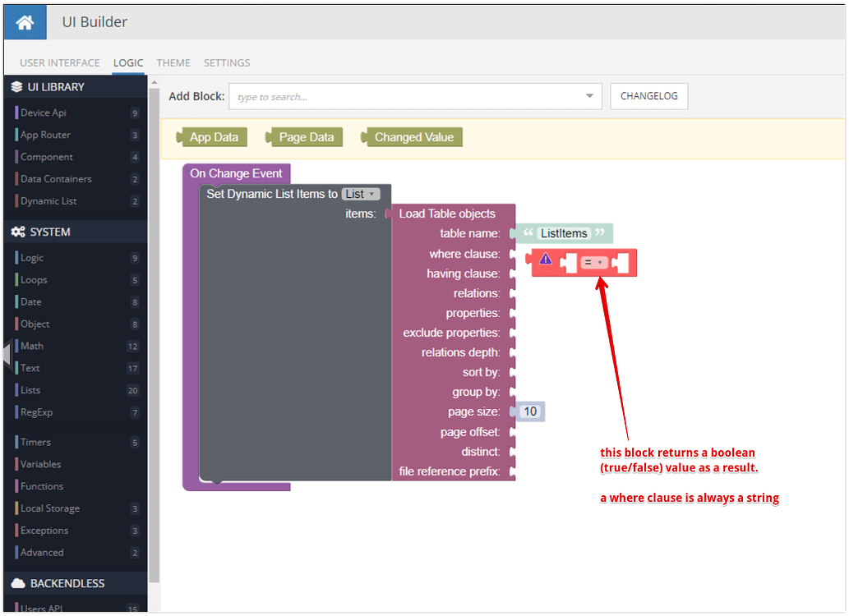Open the operator dropdown inside the red block
849x616 pixels.
tap(593, 262)
